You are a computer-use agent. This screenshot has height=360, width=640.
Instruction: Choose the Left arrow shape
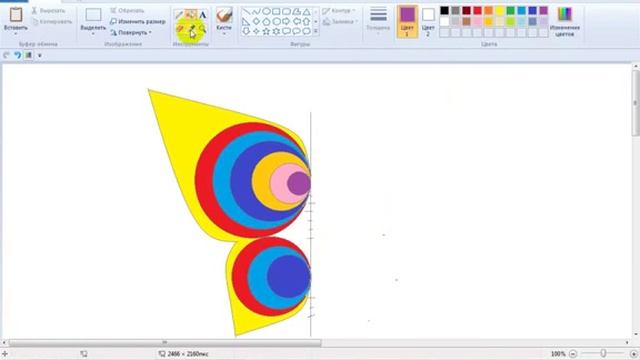click(x=296, y=21)
